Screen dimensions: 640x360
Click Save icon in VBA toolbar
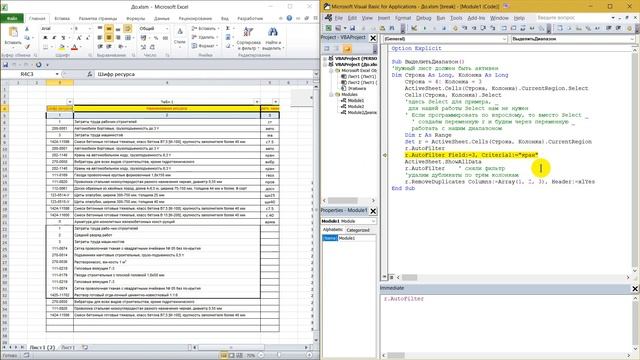pos(352,28)
